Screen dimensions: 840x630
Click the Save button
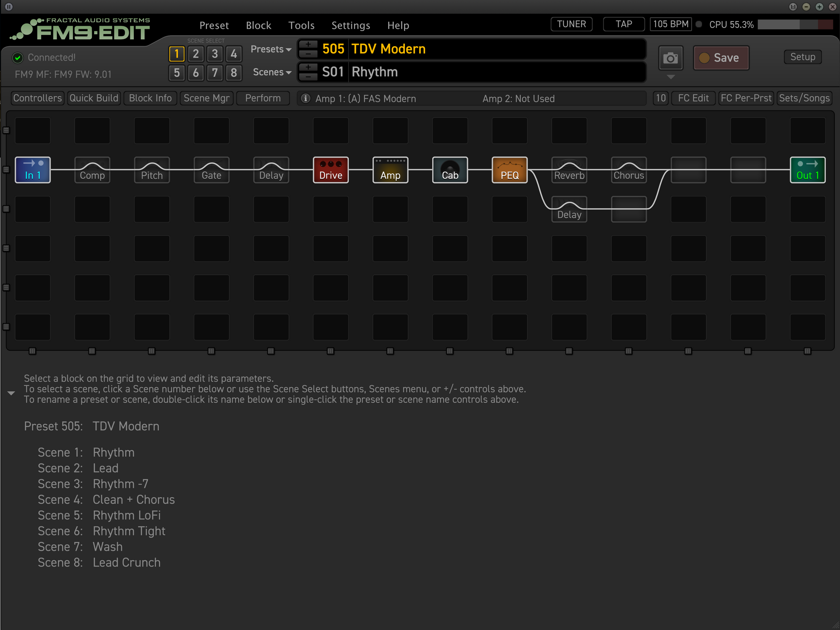pyautogui.click(x=721, y=58)
